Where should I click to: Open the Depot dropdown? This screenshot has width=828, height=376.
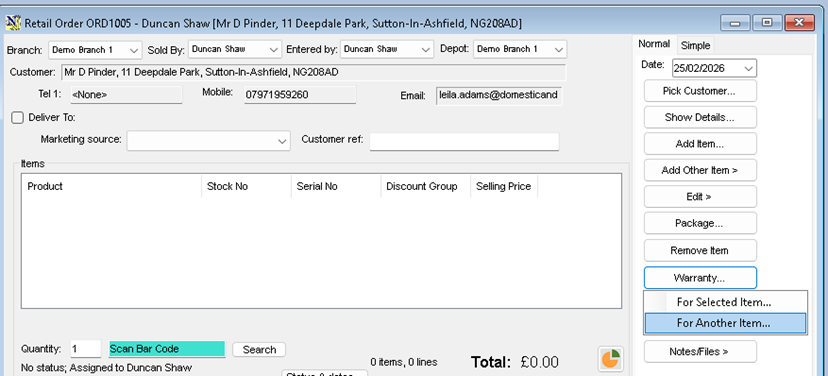tap(520, 50)
